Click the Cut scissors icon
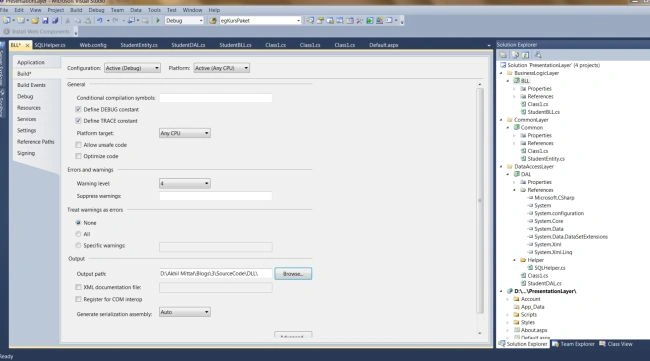 [x=68, y=20]
